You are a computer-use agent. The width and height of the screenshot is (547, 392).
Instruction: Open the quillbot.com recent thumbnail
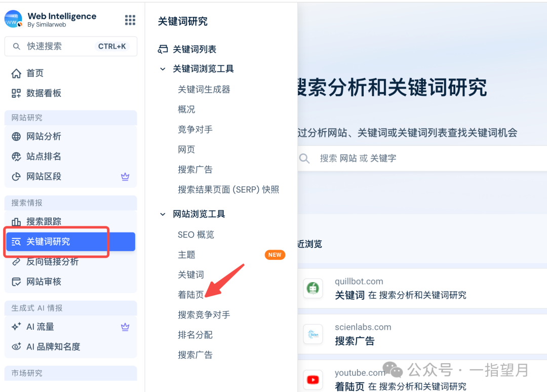point(313,288)
